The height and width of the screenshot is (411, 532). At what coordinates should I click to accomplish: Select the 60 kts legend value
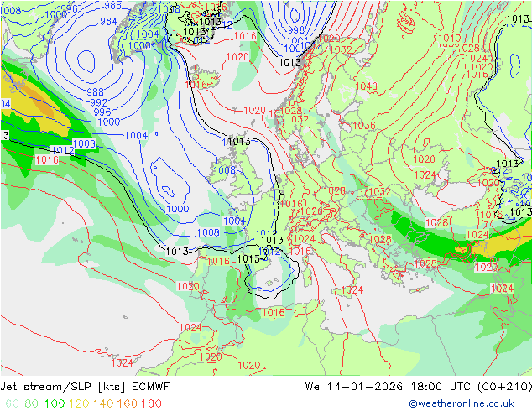13,403
